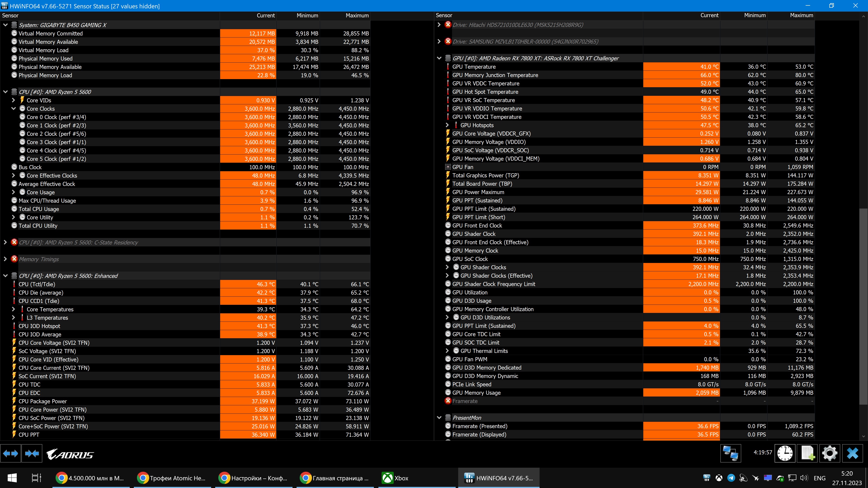868x488 pixels.
Task: Collapse the Core Clocks subtree
Action: point(14,108)
